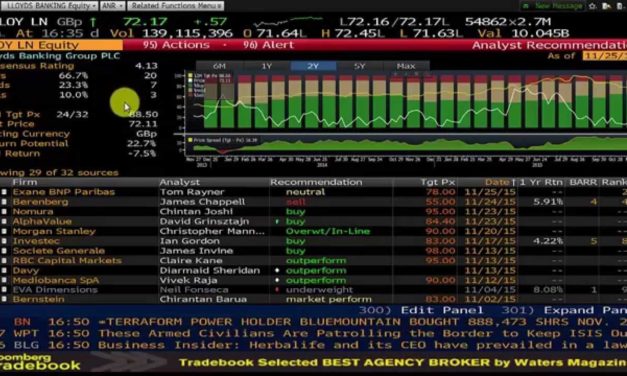The height and width of the screenshot is (376, 627).
Task: Open the Morgan Stanley firm entry
Action: pos(54,231)
